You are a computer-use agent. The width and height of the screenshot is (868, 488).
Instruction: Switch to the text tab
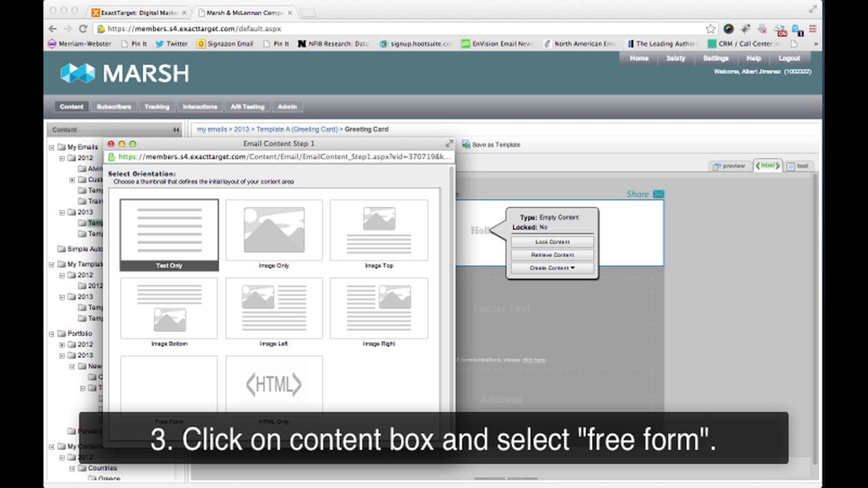(798, 165)
